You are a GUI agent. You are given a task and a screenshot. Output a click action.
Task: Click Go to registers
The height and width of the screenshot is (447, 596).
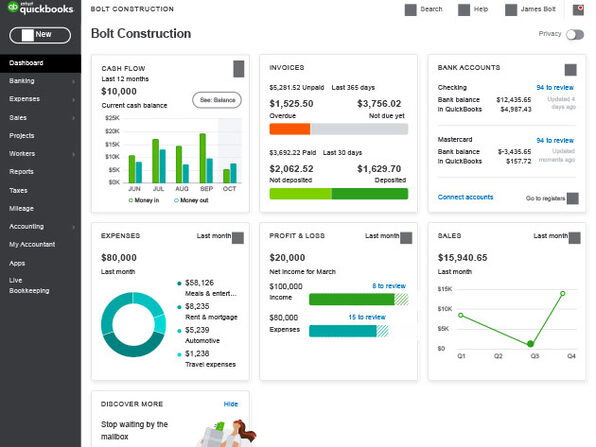pyautogui.click(x=545, y=198)
